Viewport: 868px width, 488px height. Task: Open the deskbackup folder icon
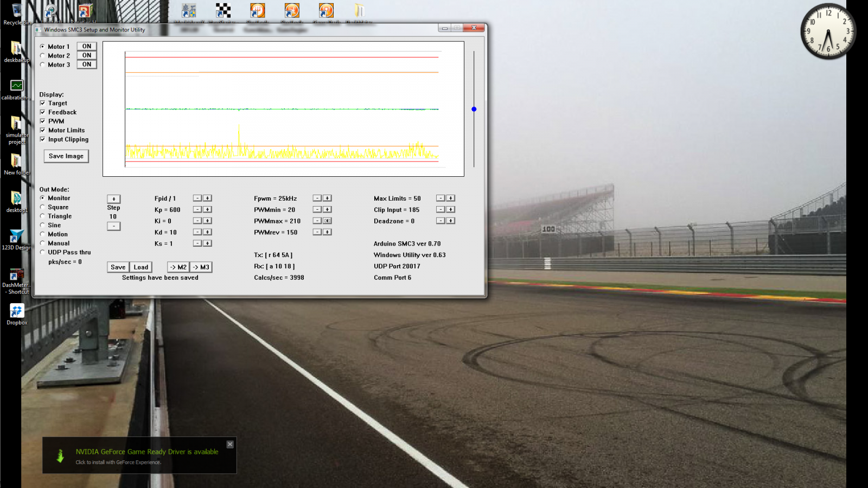(16, 52)
